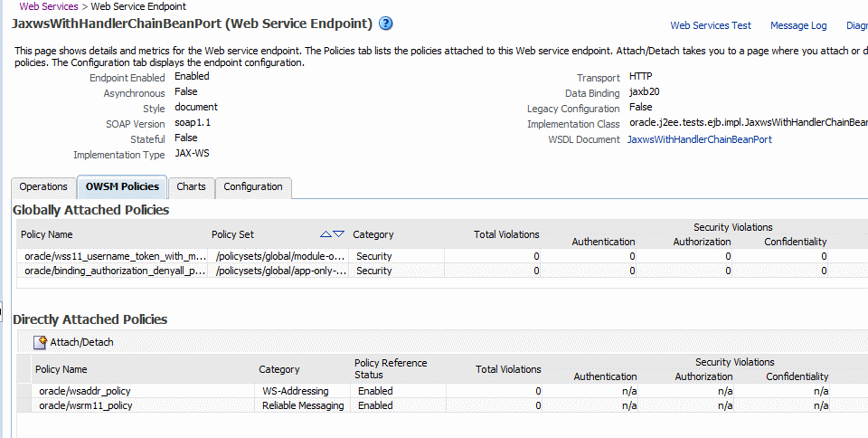Viewport: 868px width, 438px height.
Task: Select the oracle/wsaddr_policy row
Action: click(85, 391)
